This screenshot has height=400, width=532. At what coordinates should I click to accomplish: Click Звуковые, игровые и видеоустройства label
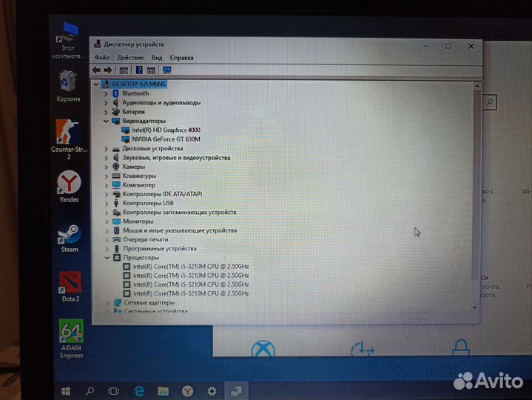176,158
